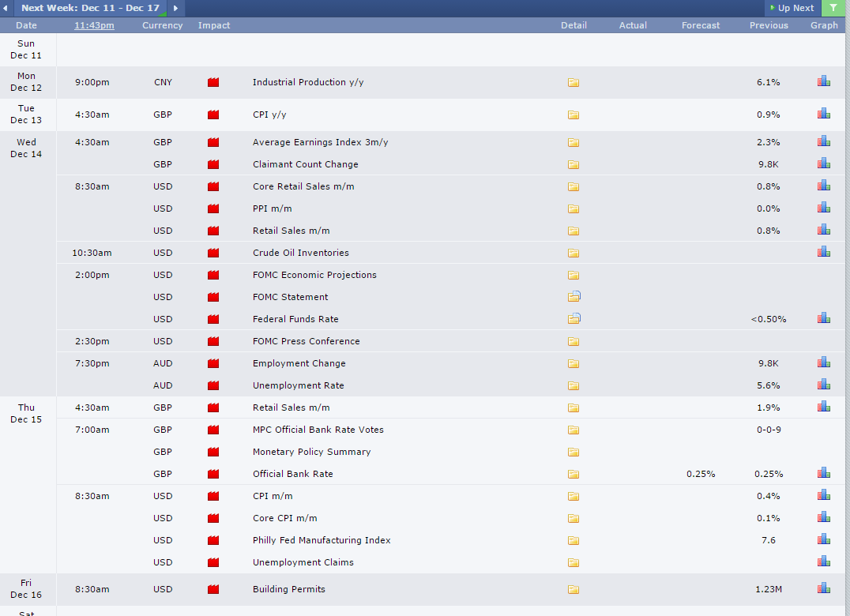Select the Unemployment Claims event

pos(303,562)
